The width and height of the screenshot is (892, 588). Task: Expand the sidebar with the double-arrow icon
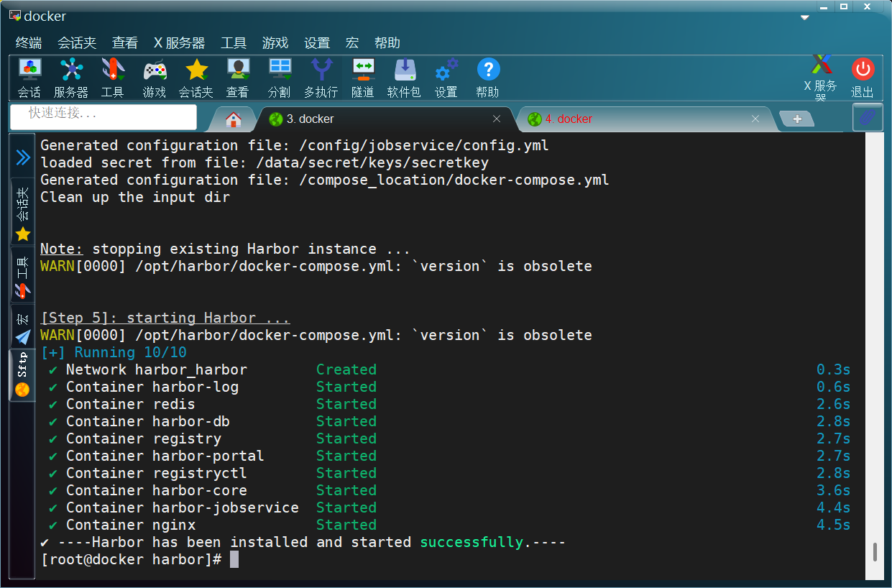(x=22, y=157)
